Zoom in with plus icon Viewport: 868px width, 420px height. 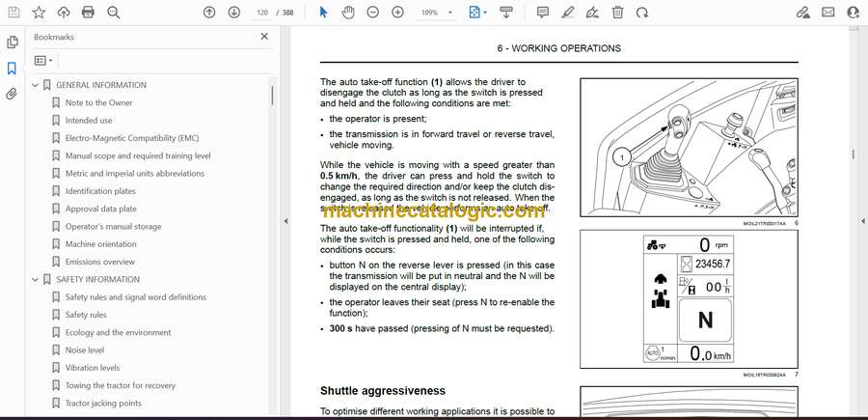398,13
